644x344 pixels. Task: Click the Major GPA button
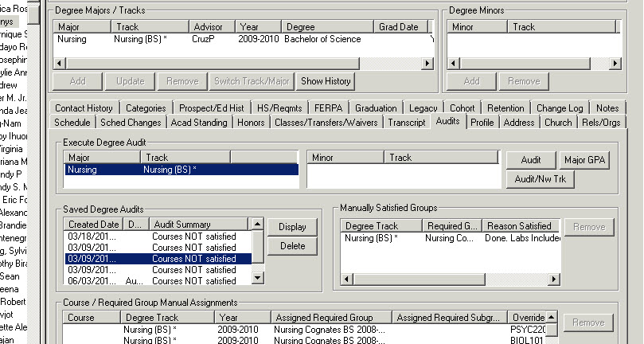pos(585,160)
